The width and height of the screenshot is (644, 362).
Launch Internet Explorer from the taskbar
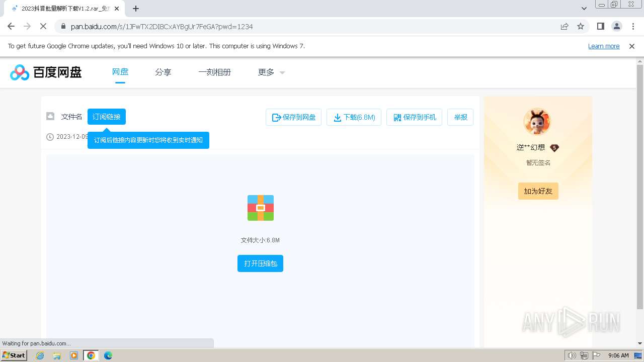coord(40,355)
